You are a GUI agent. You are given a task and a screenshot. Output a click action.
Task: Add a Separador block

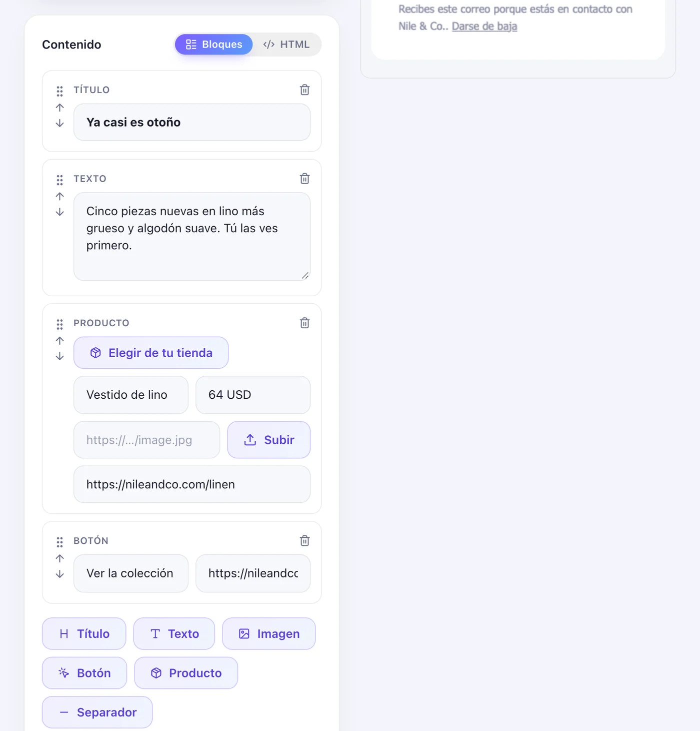point(97,712)
